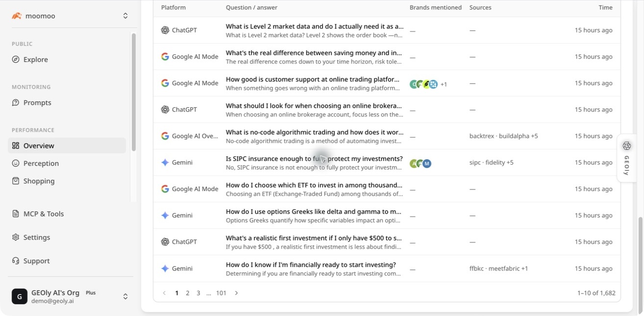
Task: Click Google icon in customer support row
Action: [x=165, y=83]
